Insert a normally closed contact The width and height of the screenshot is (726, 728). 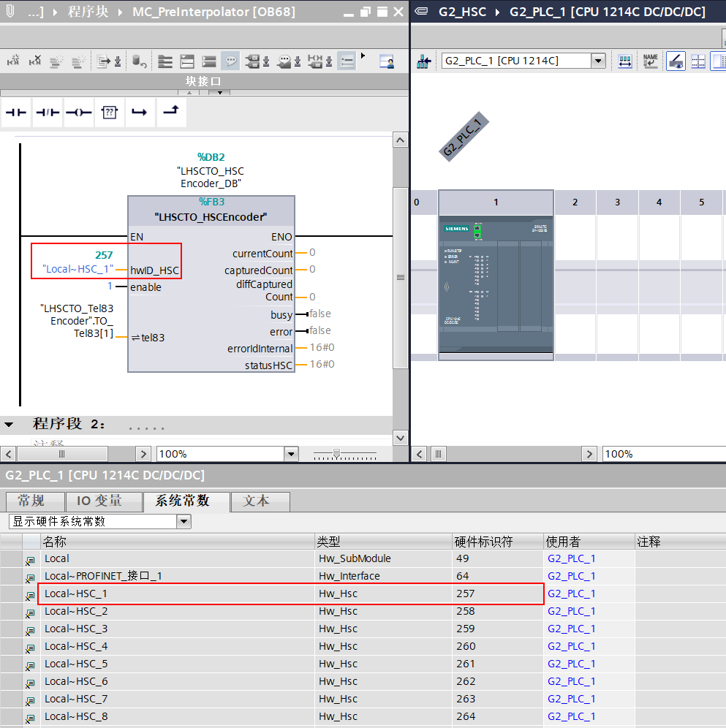48,113
